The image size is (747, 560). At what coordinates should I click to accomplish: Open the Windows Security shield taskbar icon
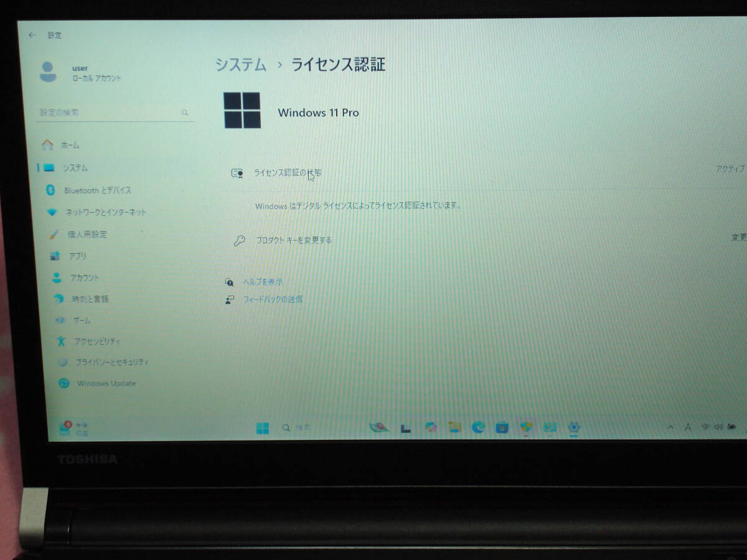point(527,427)
